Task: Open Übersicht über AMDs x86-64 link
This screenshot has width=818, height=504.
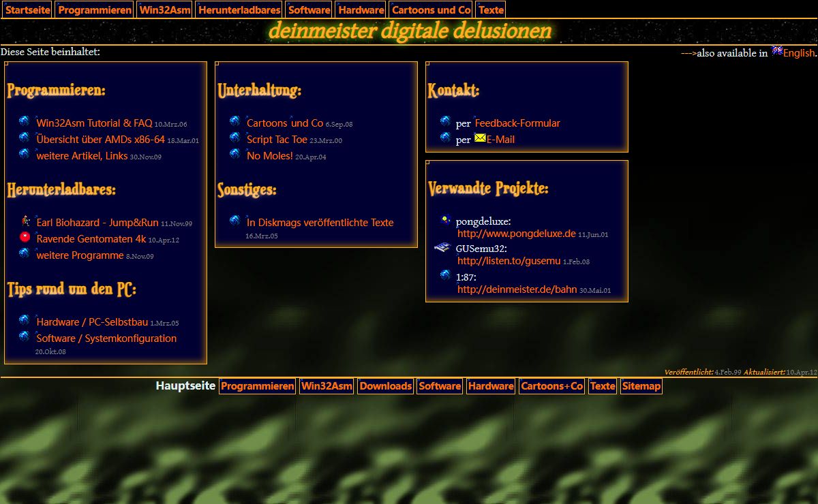Action: tap(100, 140)
